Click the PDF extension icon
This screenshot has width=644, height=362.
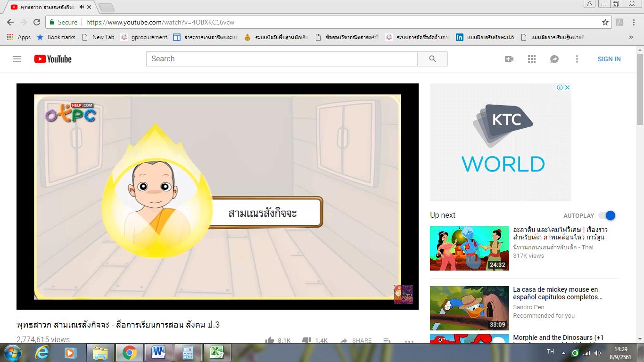[619, 22]
